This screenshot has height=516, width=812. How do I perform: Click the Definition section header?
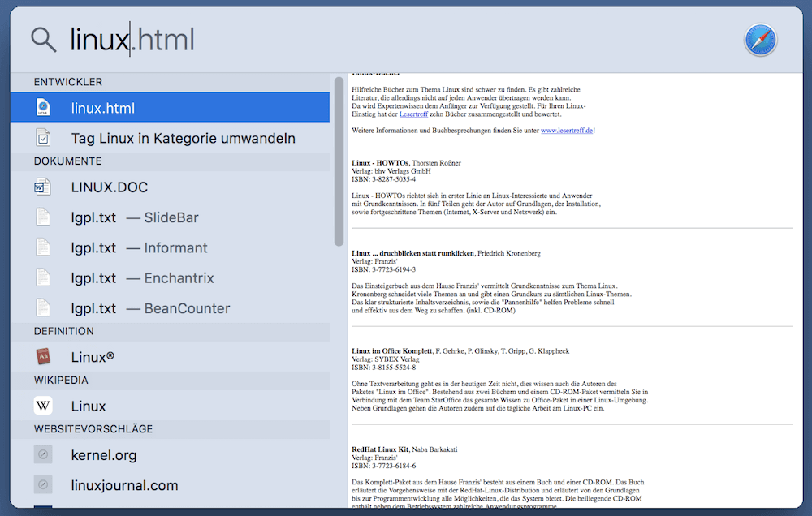pos(63,331)
